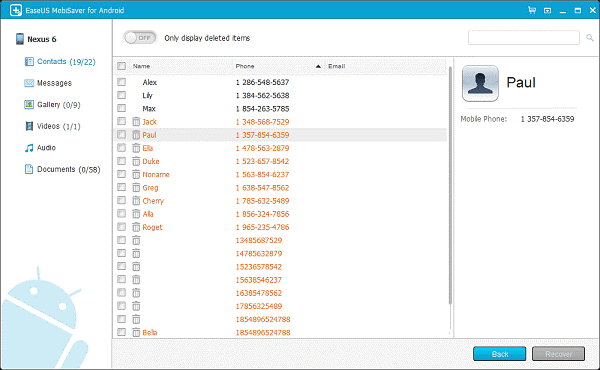Click the search magnifier icon
This screenshot has width=600, height=370.
point(590,37)
